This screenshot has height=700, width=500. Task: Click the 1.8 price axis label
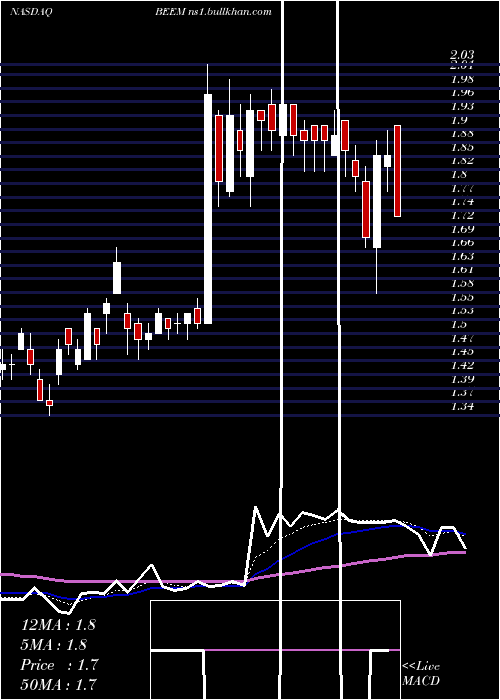click(x=460, y=175)
